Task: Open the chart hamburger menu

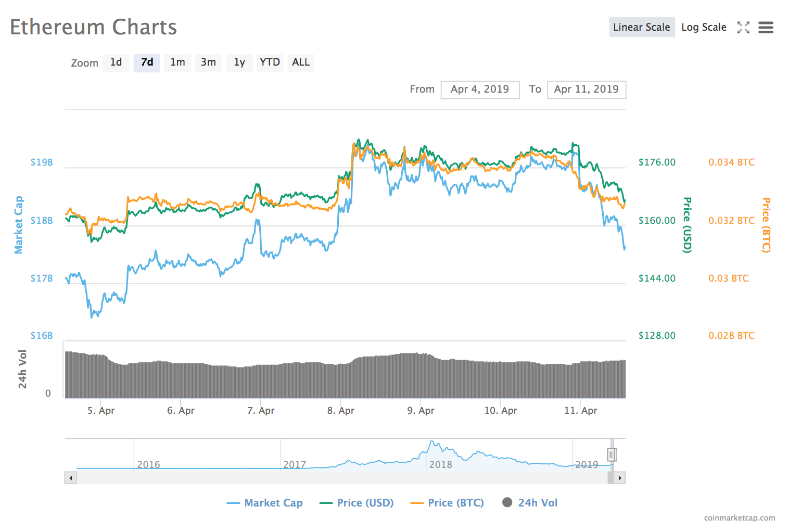Action: [x=766, y=28]
